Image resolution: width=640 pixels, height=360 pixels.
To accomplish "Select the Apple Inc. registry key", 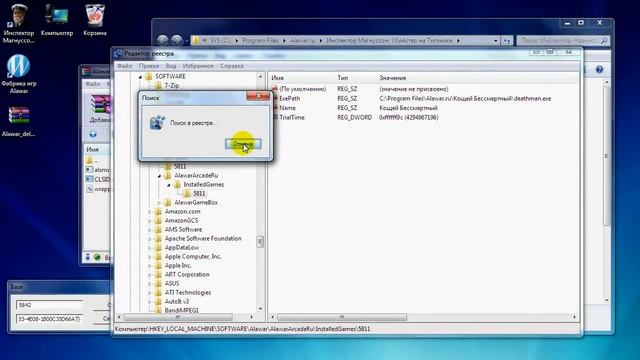I will tap(178, 265).
